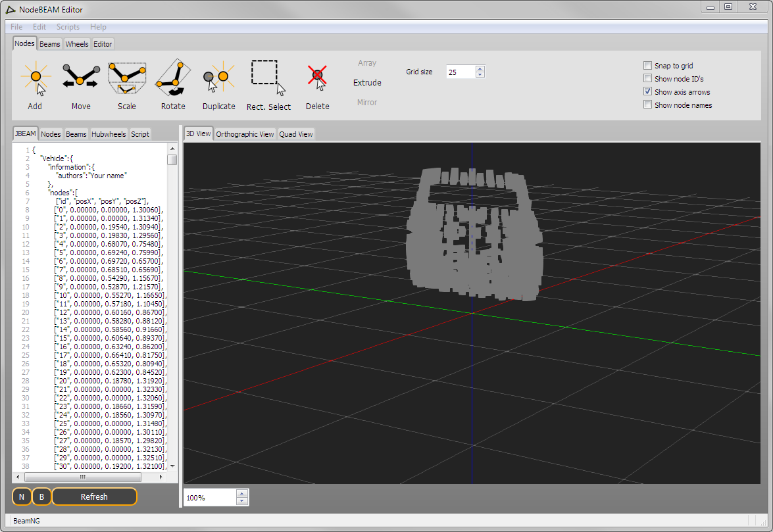Click the NodeBEAM Editor title icon
Viewport: 773px width, 532px height.
11,9
